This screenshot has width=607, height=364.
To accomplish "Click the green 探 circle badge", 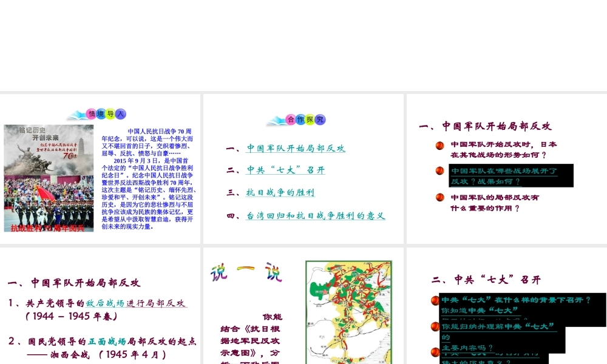I will coord(310,120).
